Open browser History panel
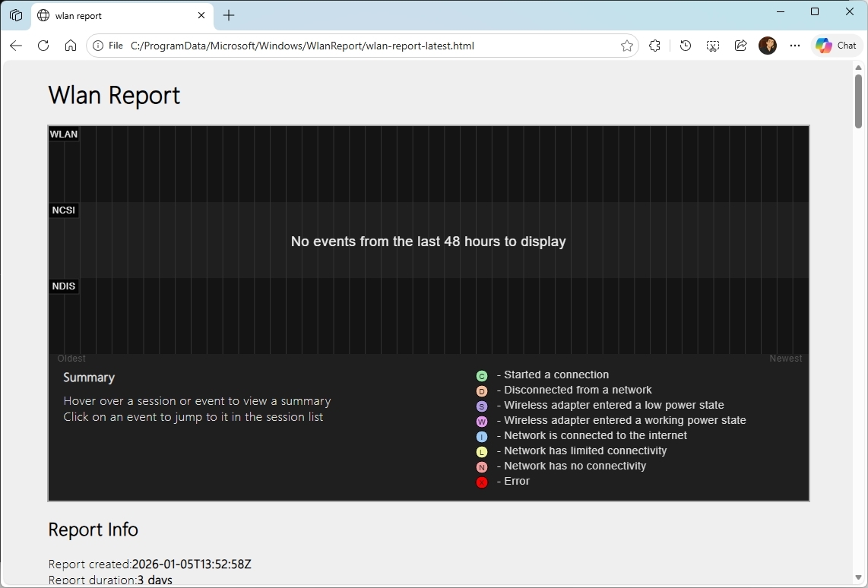This screenshot has width=868, height=588. point(686,46)
